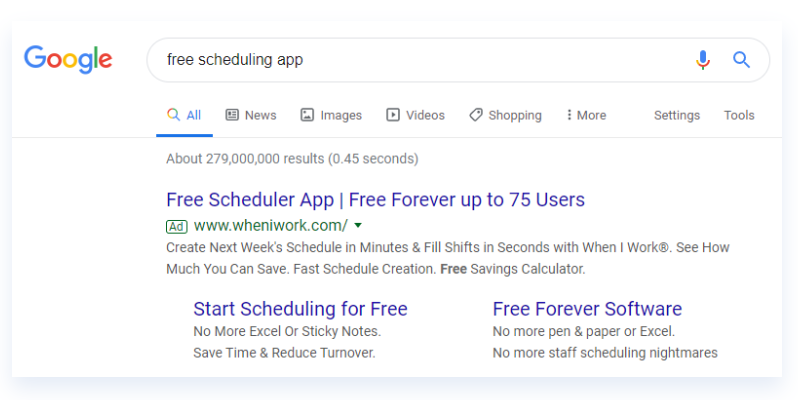Click the News tab newspaper icon
Image resolution: width=798 pixels, height=400 pixels.
232,115
